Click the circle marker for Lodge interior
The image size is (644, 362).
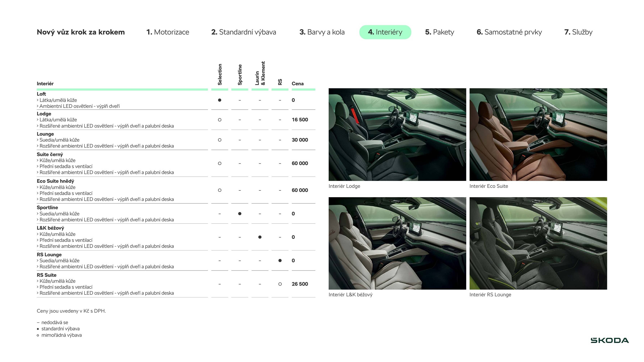tap(220, 120)
